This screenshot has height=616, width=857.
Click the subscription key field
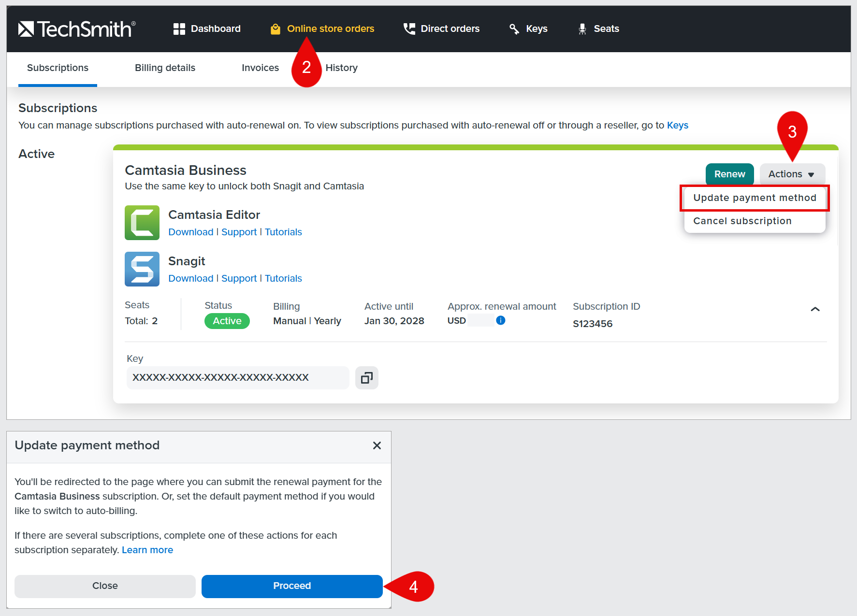point(238,378)
